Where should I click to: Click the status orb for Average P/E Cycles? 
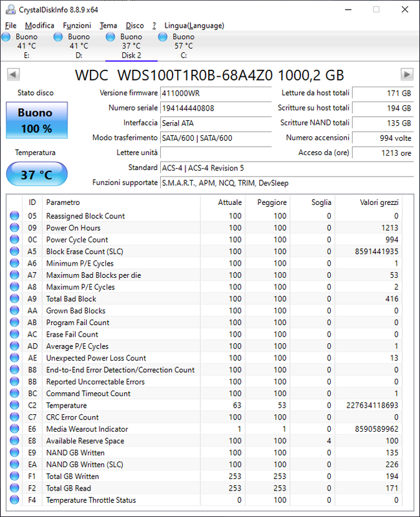tap(14, 346)
